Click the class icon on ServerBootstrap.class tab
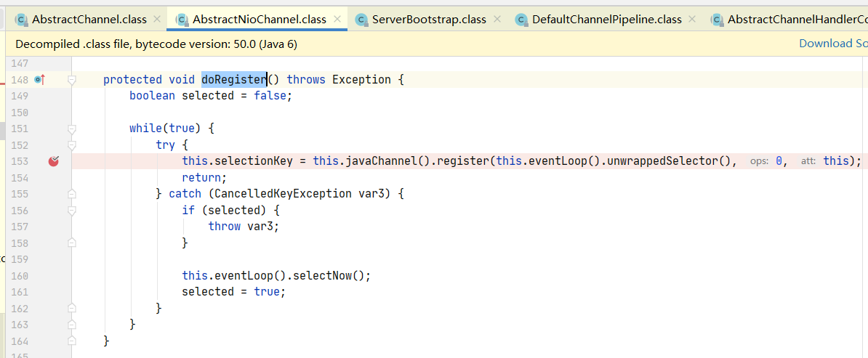The width and height of the screenshot is (868, 358). [361, 20]
